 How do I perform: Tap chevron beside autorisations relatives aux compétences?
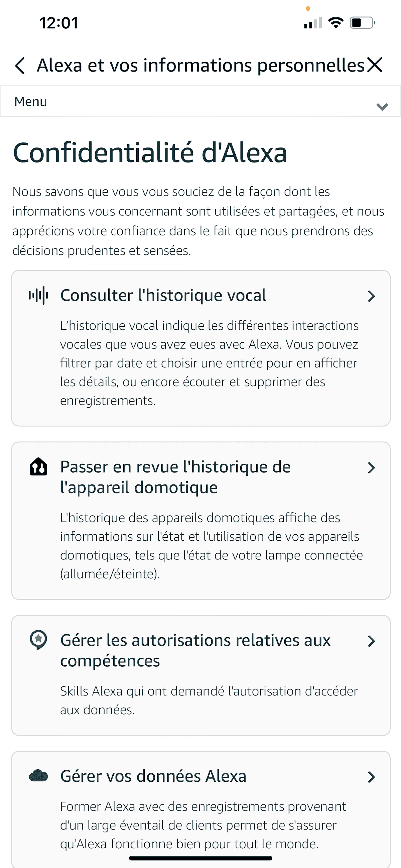click(371, 641)
